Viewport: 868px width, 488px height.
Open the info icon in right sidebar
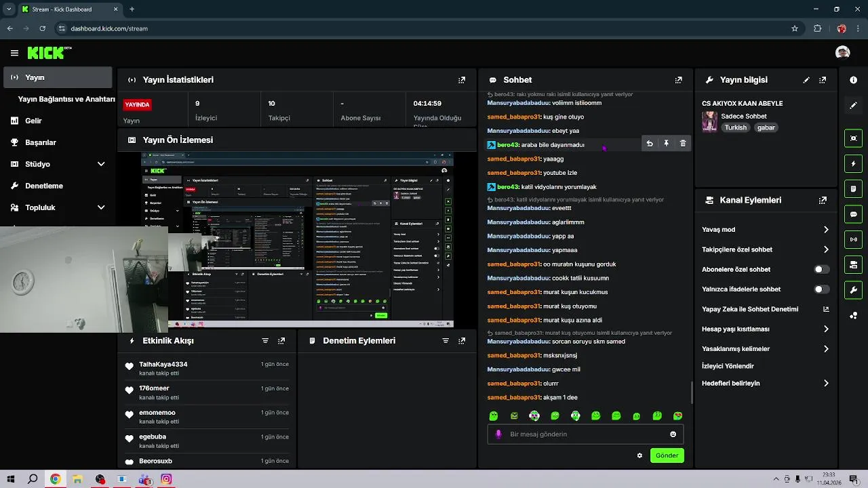tap(853, 80)
